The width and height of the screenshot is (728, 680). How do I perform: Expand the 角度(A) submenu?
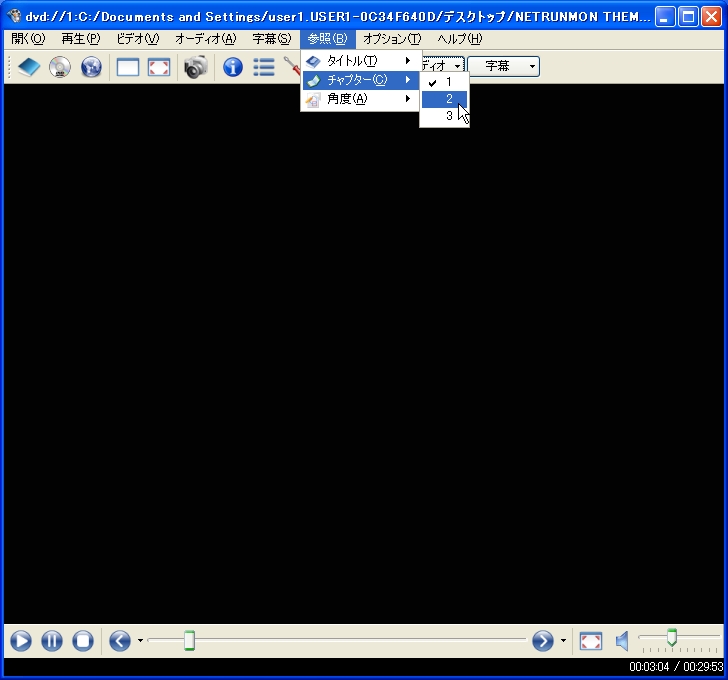360,99
